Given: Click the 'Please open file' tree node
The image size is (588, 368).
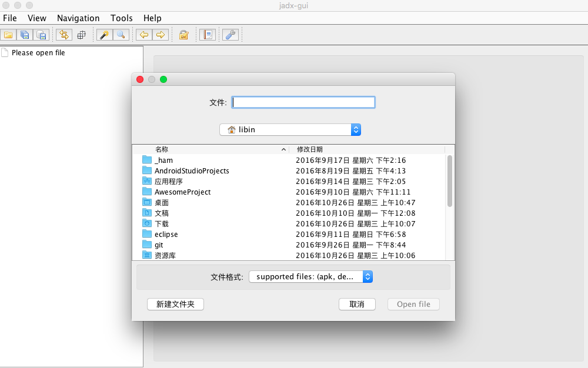Looking at the screenshot, I should [38, 53].
